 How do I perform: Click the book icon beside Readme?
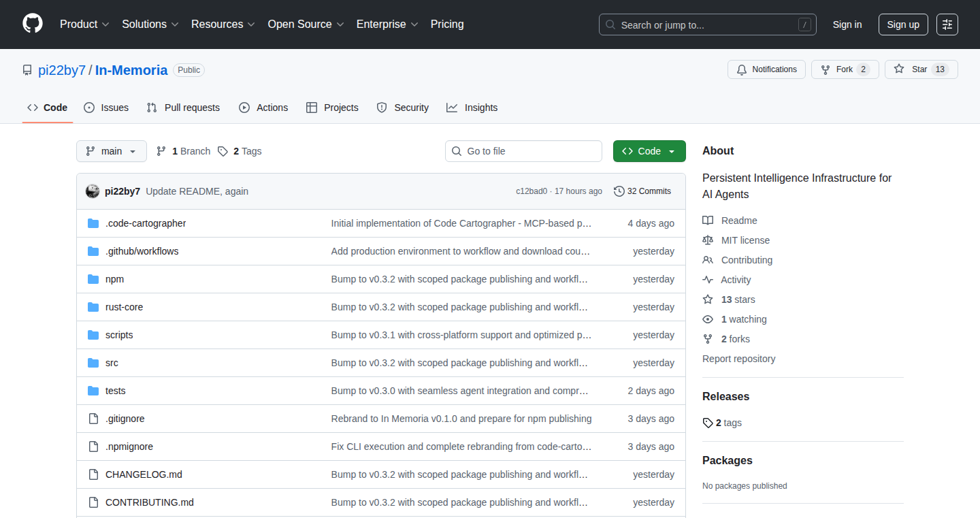(708, 221)
